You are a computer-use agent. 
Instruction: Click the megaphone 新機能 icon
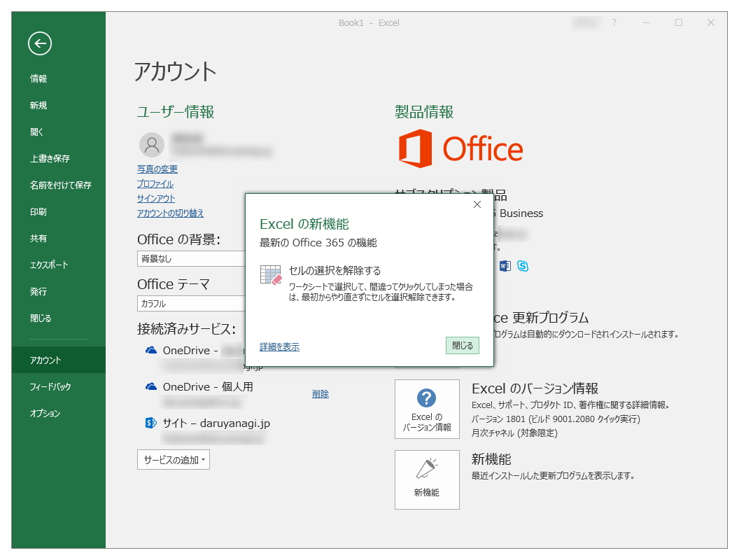[427, 479]
